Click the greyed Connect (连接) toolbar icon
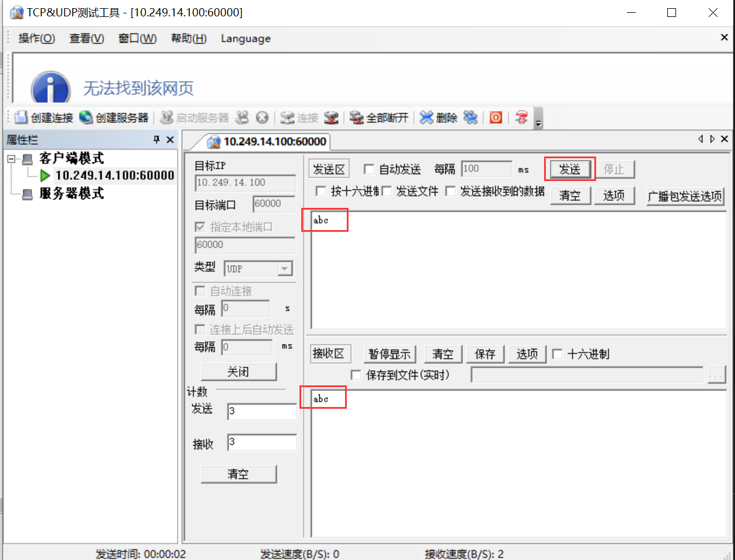735x560 pixels. click(x=287, y=117)
